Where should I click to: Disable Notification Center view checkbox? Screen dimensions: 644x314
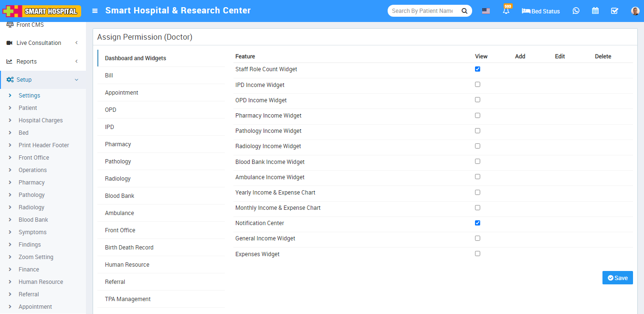pyautogui.click(x=477, y=223)
